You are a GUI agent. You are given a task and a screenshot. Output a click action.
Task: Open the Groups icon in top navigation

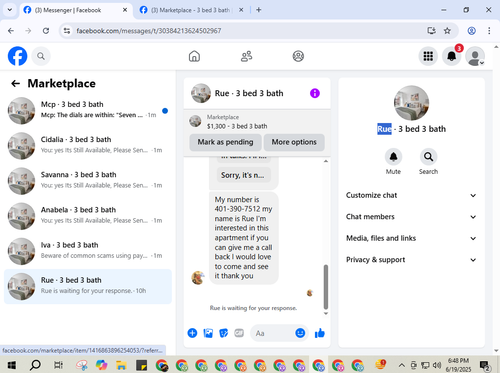point(298,56)
